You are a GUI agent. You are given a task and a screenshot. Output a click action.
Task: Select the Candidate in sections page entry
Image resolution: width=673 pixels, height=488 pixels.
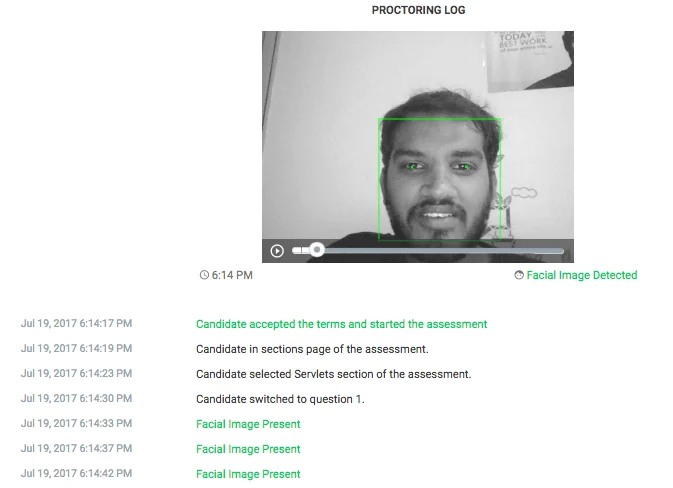tap(312, 349)
